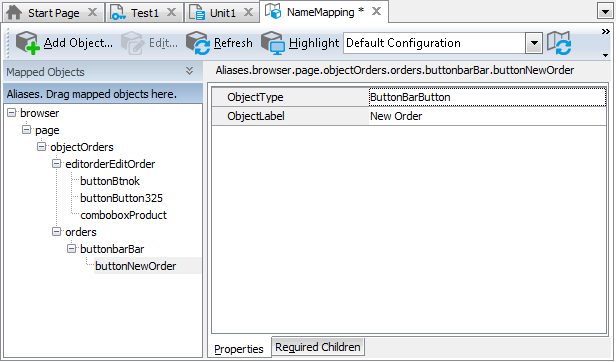Close the NameMapping tab
Viewport: 616px width, 362px height.
(376, 11)
